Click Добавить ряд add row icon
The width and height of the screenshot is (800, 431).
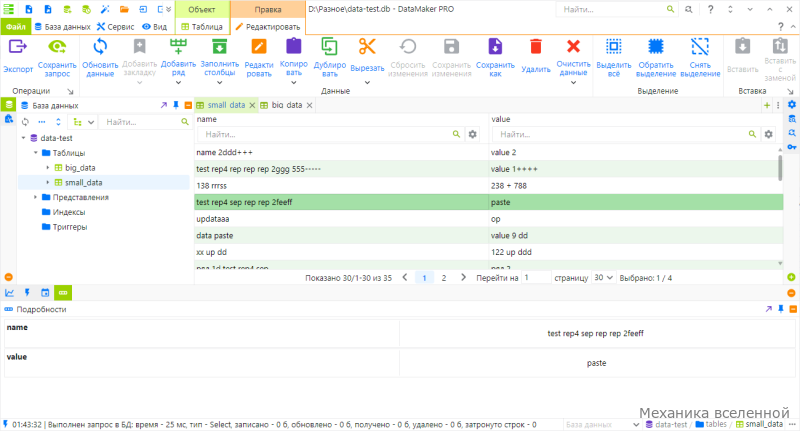pyautogui.click(x=178, y=47)
